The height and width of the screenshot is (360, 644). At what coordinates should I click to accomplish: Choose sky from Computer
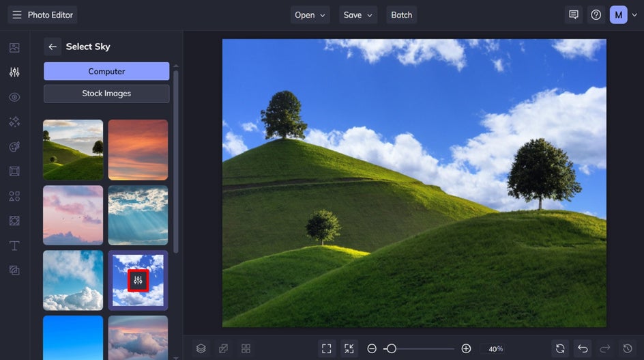click(106, 71)
